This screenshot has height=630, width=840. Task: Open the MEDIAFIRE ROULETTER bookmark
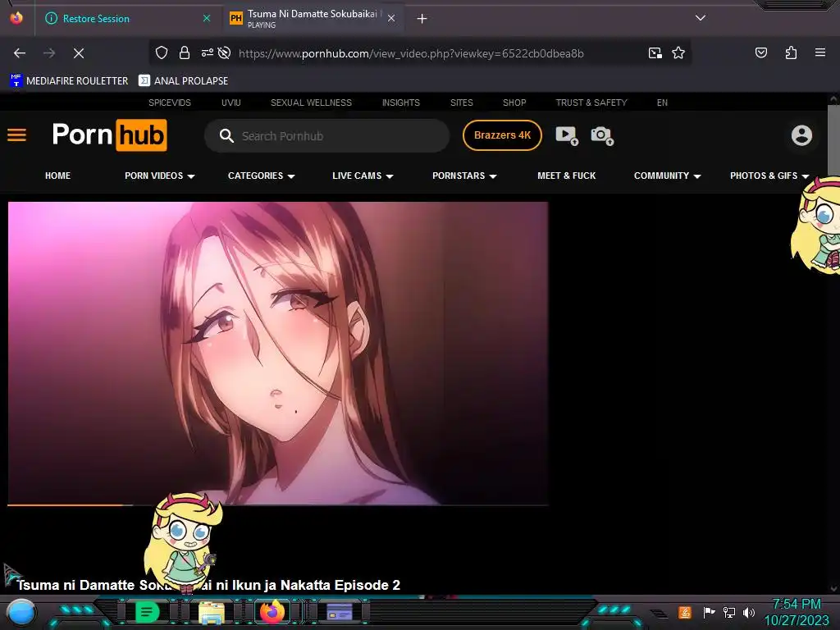69,81
